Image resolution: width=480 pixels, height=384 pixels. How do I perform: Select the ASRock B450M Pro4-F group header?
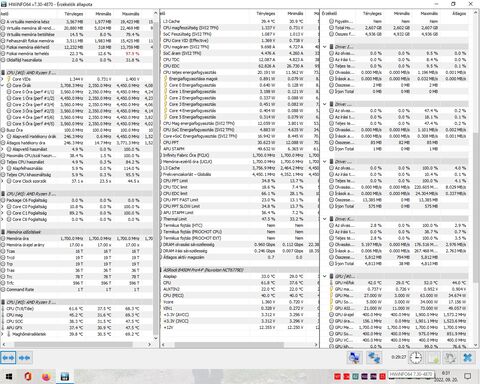tap(239, 270)
